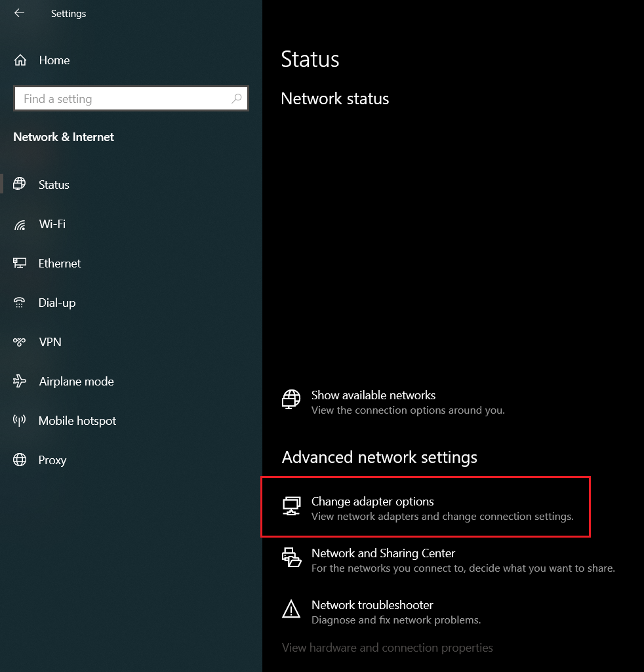Click the Mobile hotspot antenna icon
644x672 pixels.
point(20,421)
